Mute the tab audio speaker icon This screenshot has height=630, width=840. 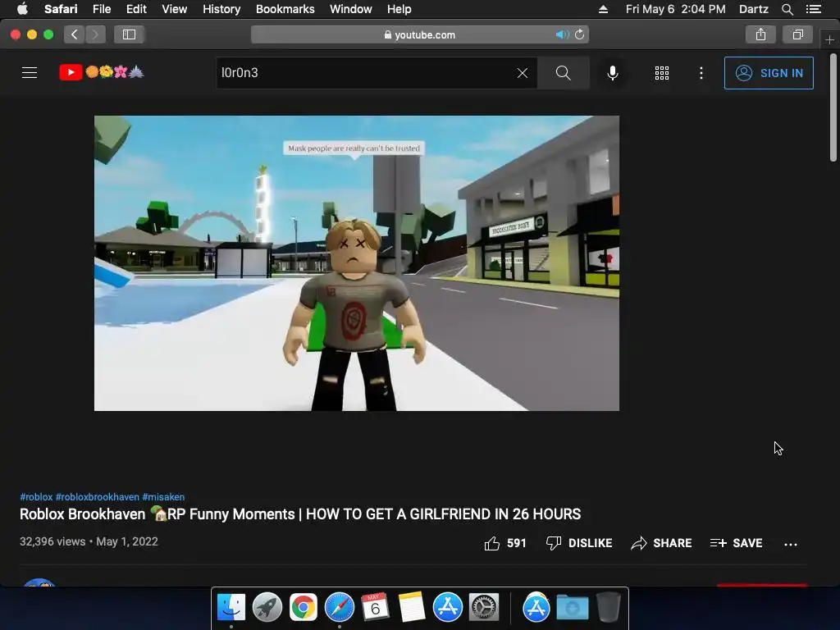click(x=562, y=34)
